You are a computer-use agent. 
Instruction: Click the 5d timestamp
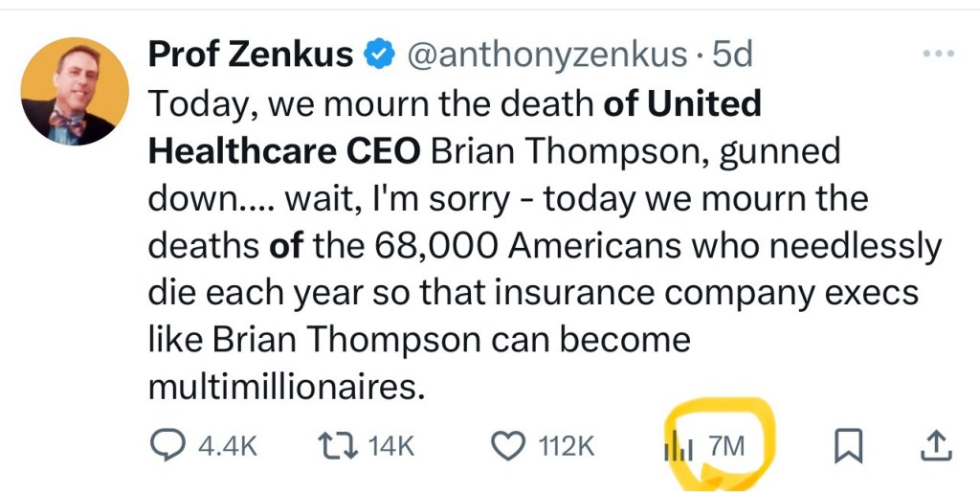coord(733,56)
